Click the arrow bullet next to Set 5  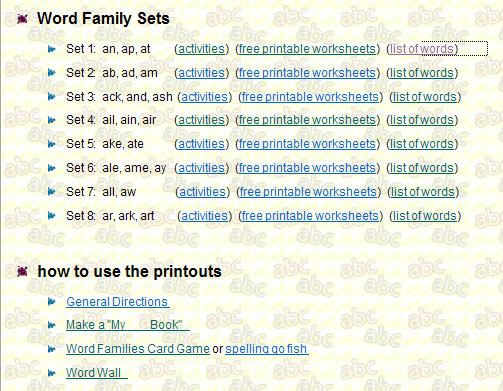(x=52, y=144)
